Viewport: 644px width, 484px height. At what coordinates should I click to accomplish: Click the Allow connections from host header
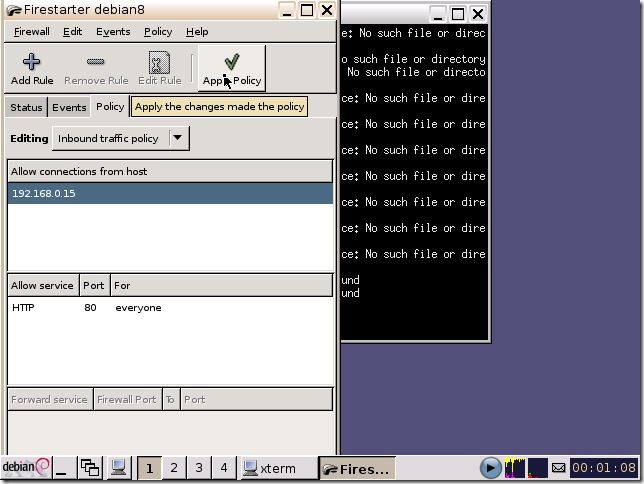pyautogui.click(x=170, y=171)
